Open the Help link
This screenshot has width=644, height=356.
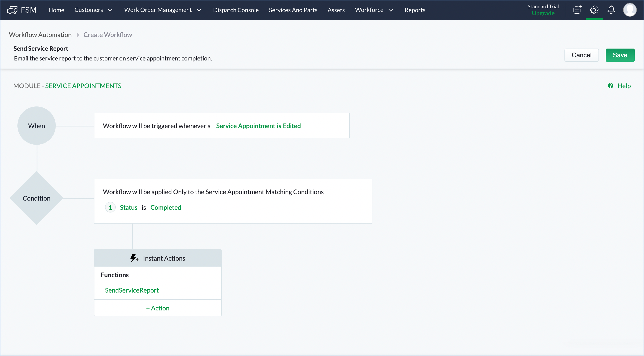(624, 86)
